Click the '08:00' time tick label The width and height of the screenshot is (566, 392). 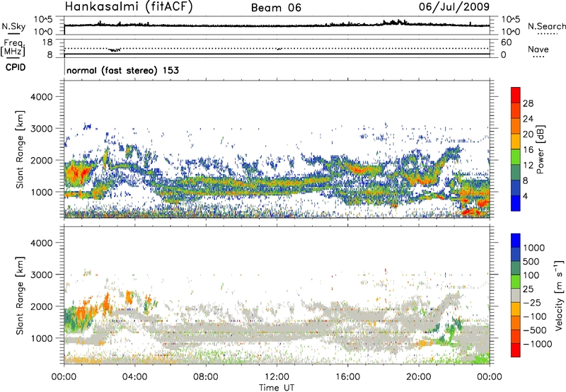(206, 377)
